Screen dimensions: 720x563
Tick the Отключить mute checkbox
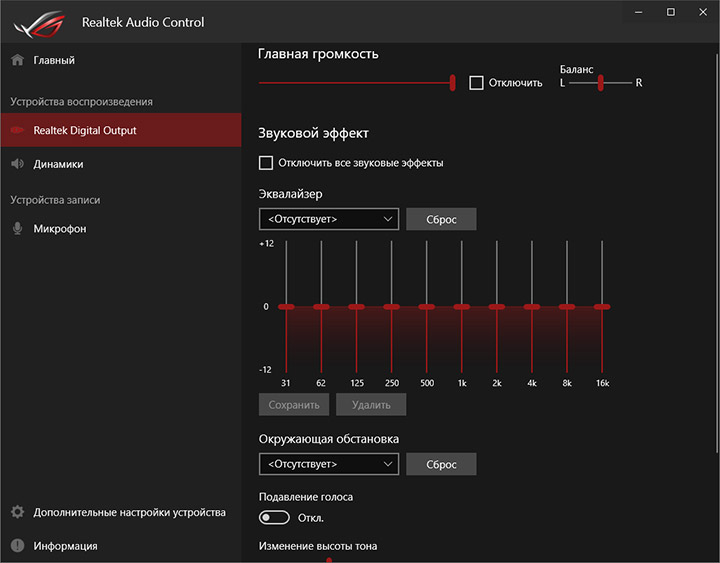click(x=476, y=83)
